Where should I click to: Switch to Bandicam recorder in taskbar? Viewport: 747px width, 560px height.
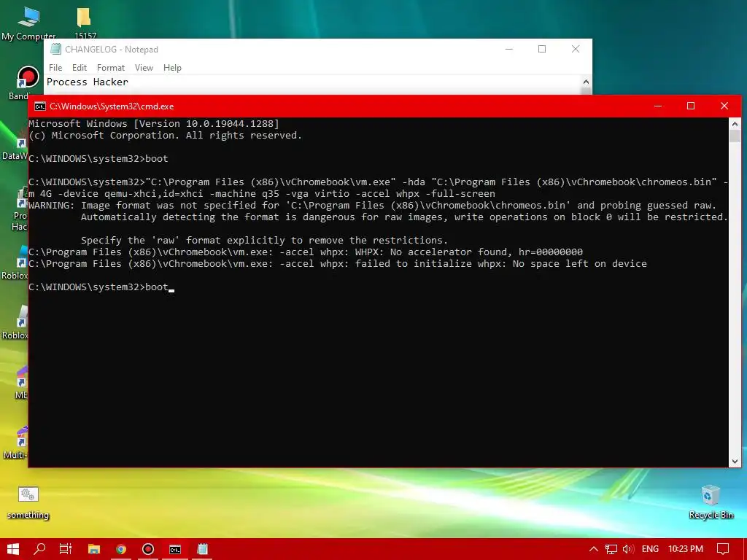[148, 549]
